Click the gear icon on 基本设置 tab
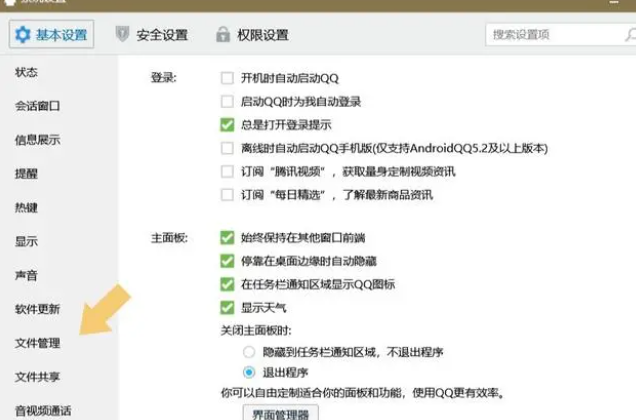The height and width of the screenshot is (420, 636). coord(22,35)
